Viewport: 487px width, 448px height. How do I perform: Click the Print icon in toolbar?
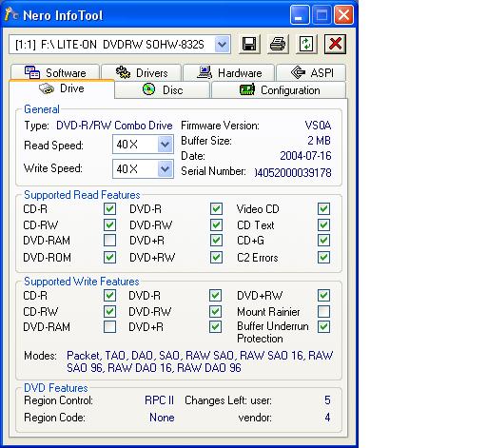point(278,44)
